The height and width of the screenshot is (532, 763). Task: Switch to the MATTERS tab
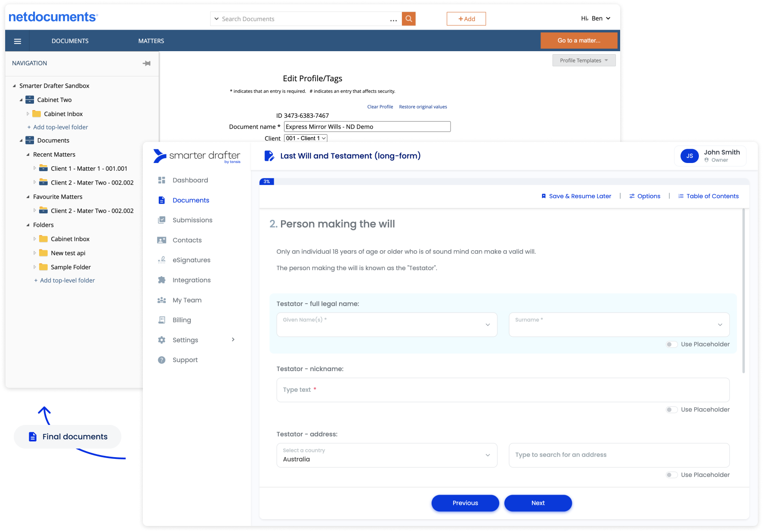tap(151, 41)
